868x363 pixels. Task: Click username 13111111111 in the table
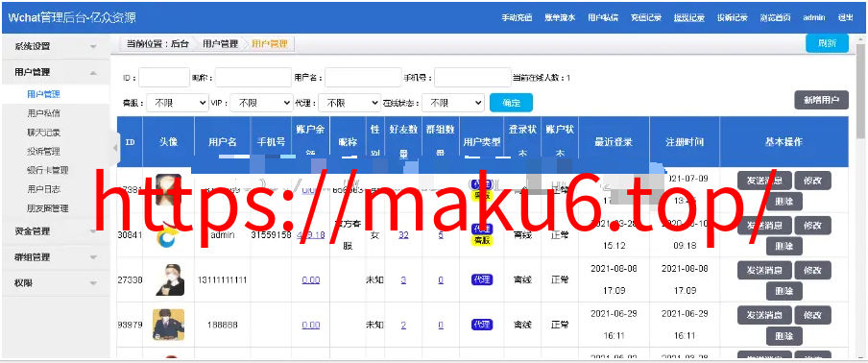(222, 280)
